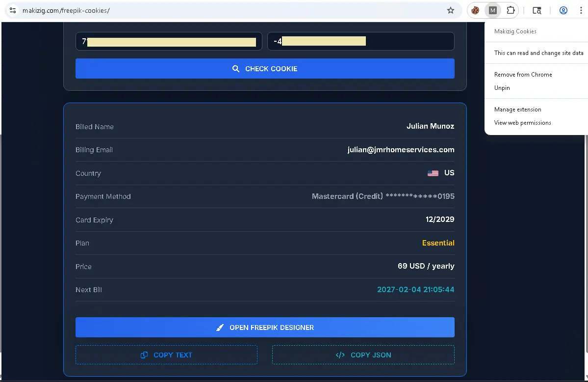Click the billing email julian@jmrhomeservices.com
The width and height of the screenshot is (588, 382).
coord(401,149)
